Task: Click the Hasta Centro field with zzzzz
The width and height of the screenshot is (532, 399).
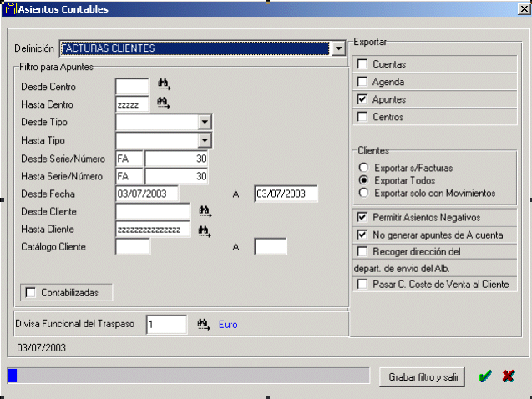Action: click(x=132, y=104)
